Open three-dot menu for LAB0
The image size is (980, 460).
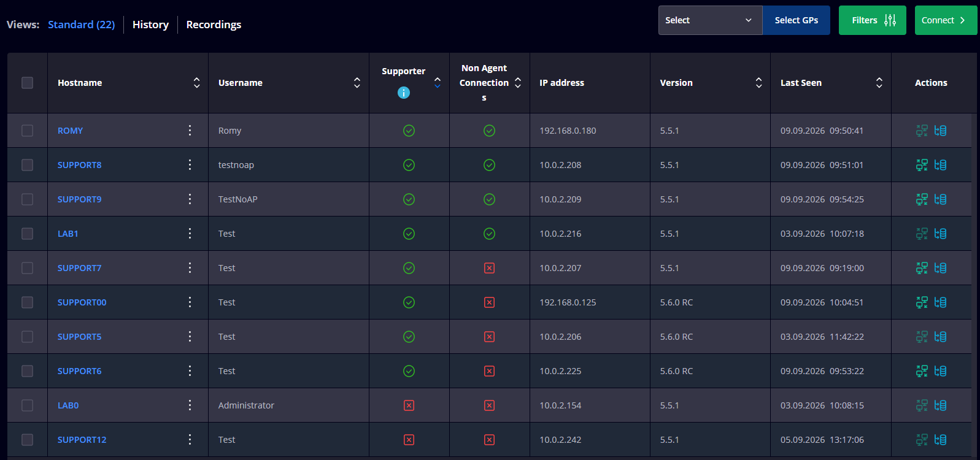(x=190, y=405)
